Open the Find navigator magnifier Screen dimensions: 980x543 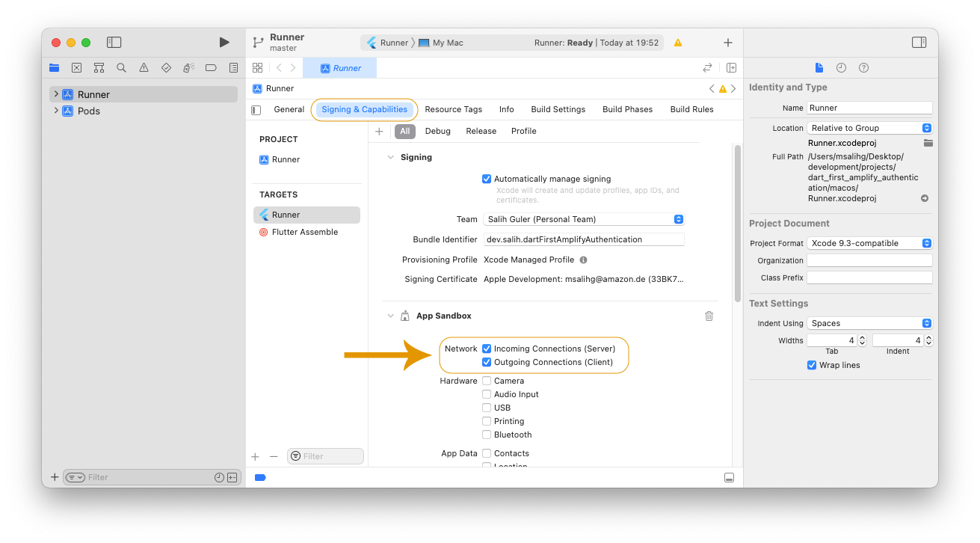(121, 67)
